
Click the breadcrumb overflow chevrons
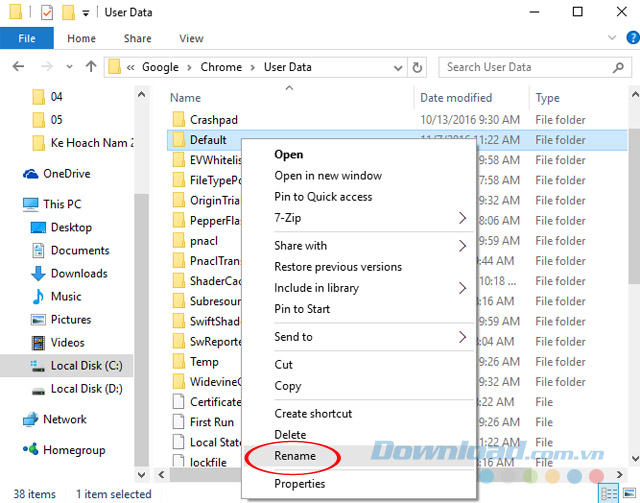[x=131, y=67]
